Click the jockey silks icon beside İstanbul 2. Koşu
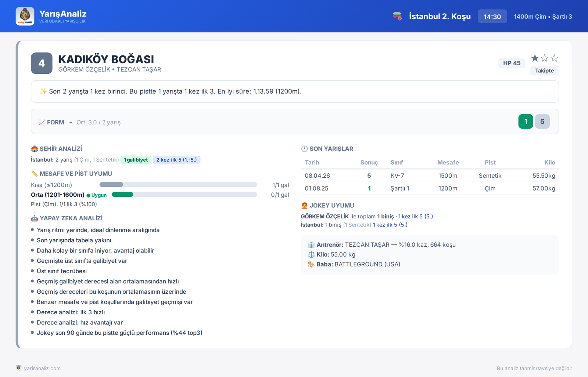Viewport: 588px width, 377px height. pos(397,16)
